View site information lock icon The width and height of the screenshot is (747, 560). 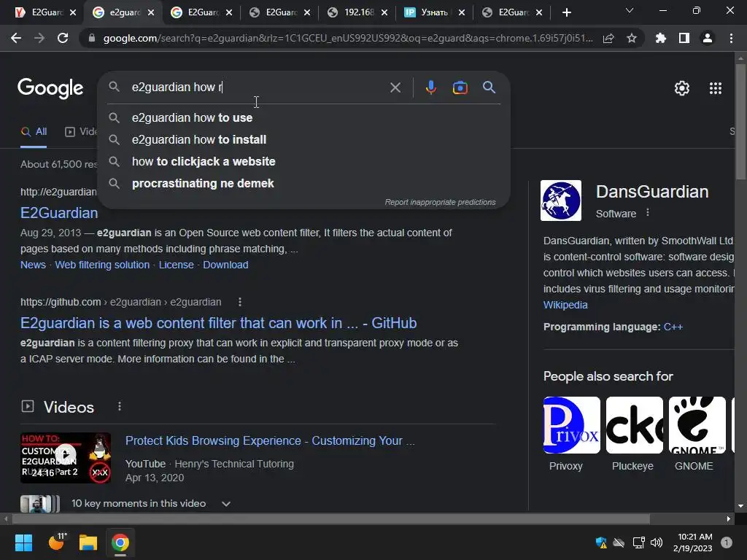pos(91,38)
